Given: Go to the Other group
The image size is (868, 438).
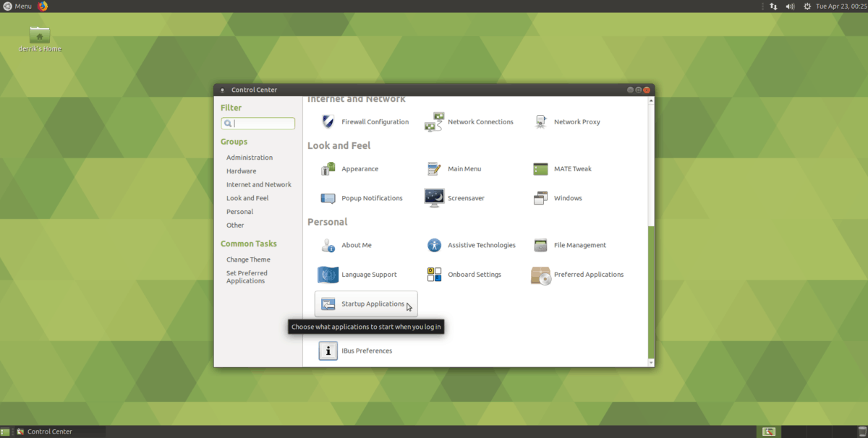Looking at the screenshot, I should 235,226.
